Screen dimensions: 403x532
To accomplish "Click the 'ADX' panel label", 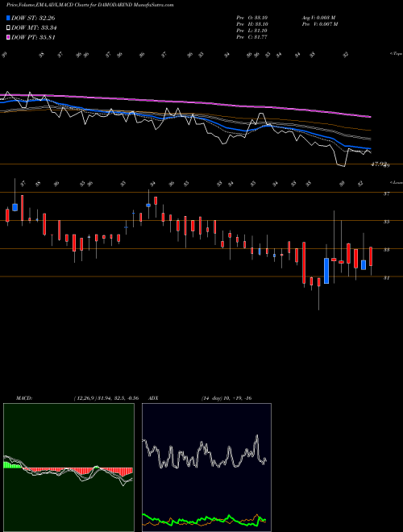I will click(x=153, y=398).
